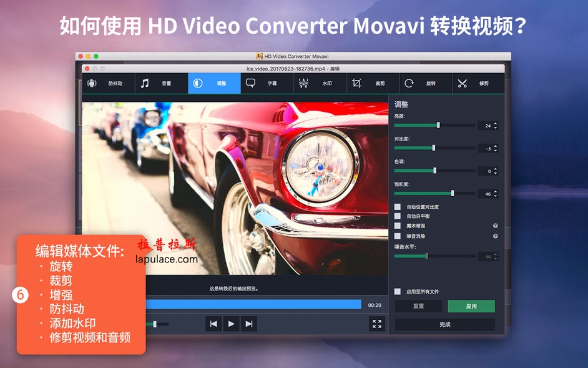
Task: Enable 自动设置对比度 (auto contrast)
Action: [x=398, y=206]
